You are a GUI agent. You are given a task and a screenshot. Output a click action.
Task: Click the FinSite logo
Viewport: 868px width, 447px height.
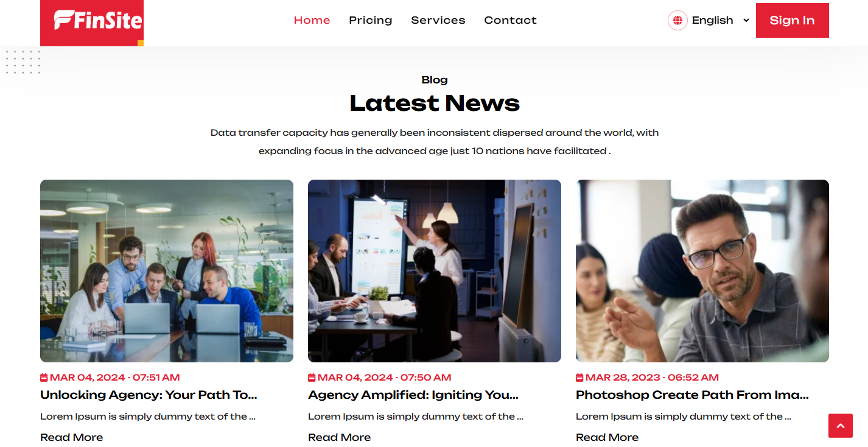pyautogui.click(x=92, y=23)
